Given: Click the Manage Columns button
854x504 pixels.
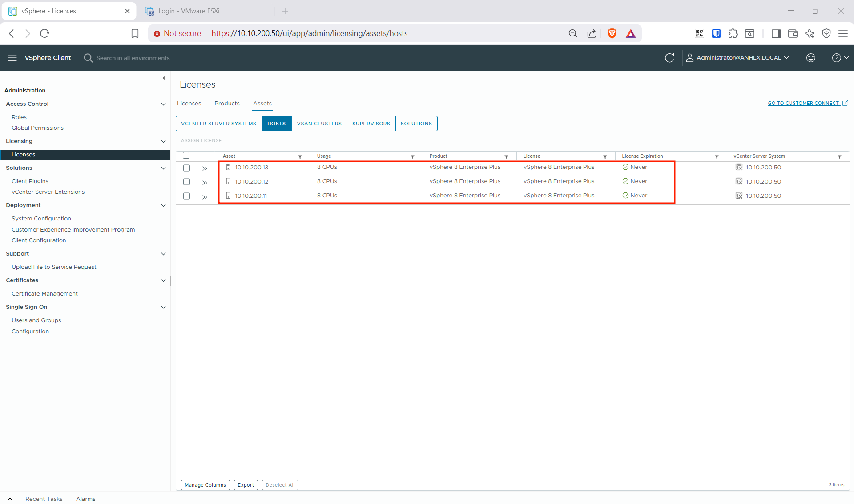Looking at the screenshot, I should click(205, 485).
